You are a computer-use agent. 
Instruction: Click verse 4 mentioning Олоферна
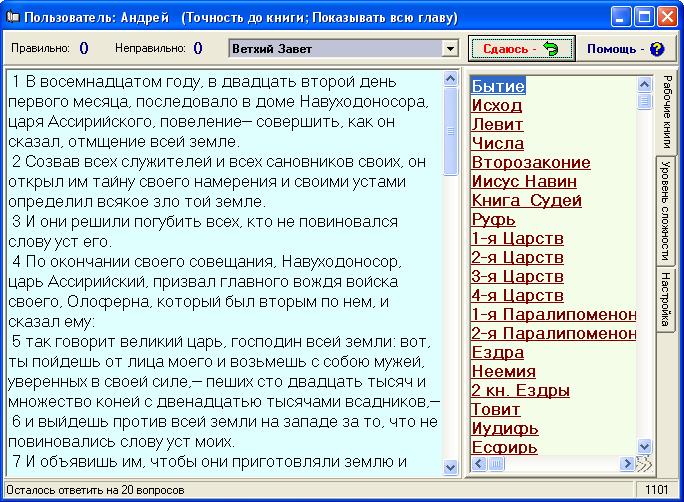pos(205,291)
